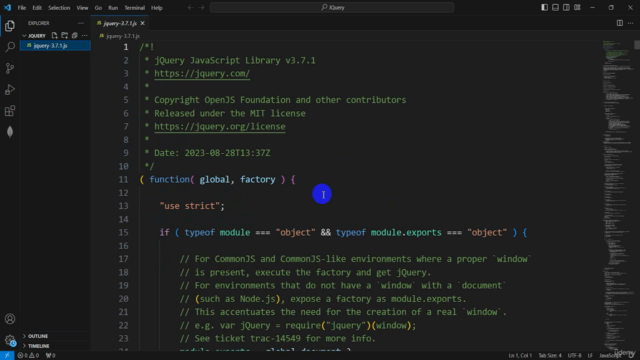Viewport: 640px width, 360px height.
Task: Open the Go menu
Action: pyautogui.click(x=98, y=7)
